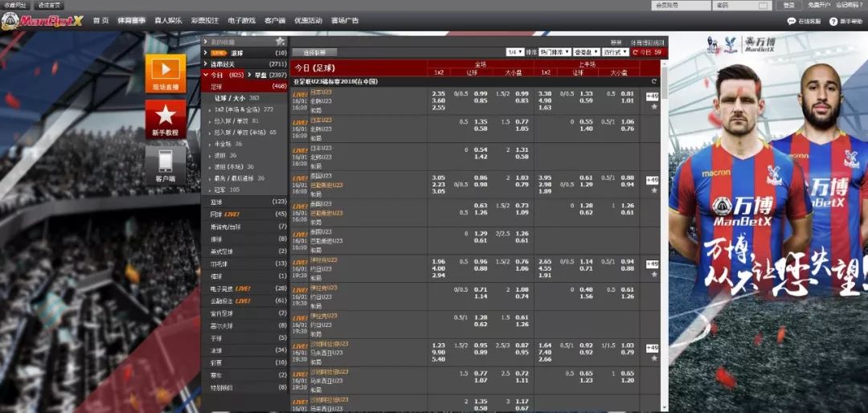Expand the 我的收藏 sidebar section
This screenshot has height=413, width=868.
244,42
